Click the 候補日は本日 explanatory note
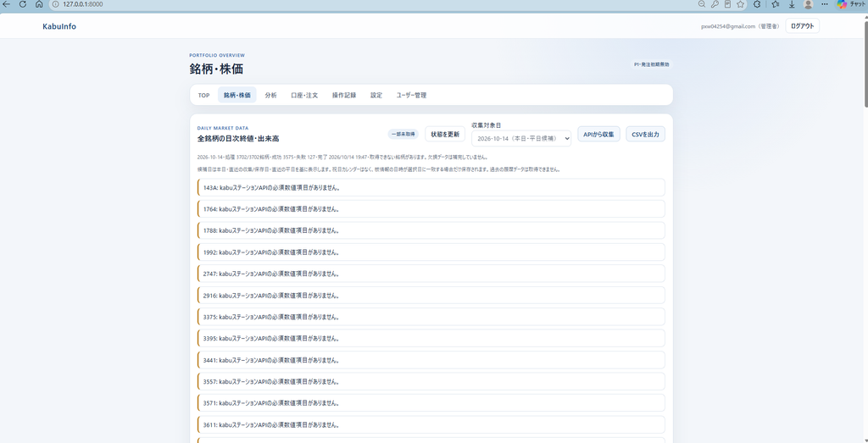Viewport: 868px width, 443px height. pos(379,169)
